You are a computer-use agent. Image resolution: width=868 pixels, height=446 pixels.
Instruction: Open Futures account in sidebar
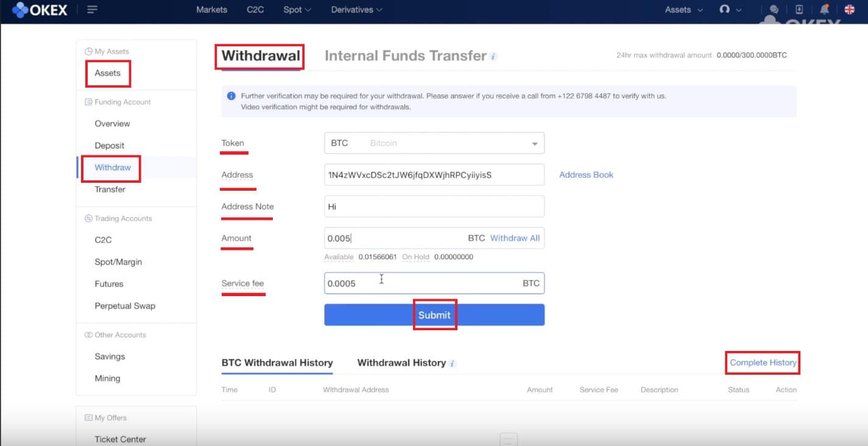pos(109,284)
